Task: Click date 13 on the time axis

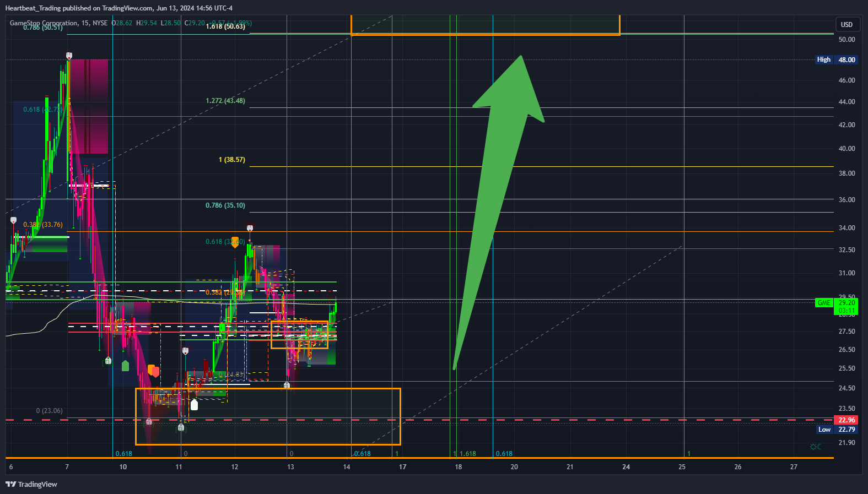Action: 290,467
